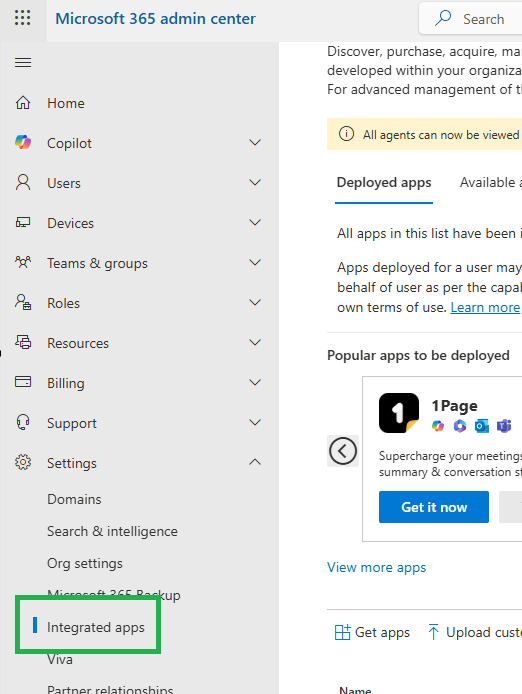Click the search magnifier icon
The height and width of the screenshot is (694, 522).
(x=443, y=18)
